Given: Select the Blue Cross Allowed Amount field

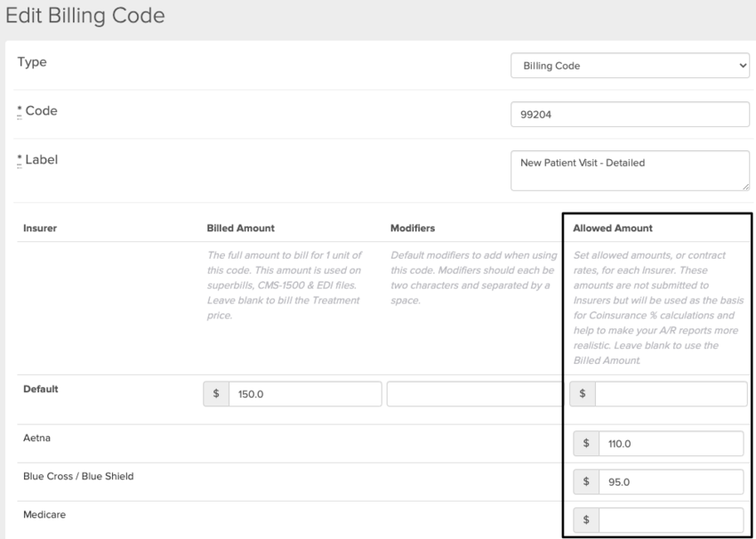Looking at the screenshot, I should click(x=671, y=482).
